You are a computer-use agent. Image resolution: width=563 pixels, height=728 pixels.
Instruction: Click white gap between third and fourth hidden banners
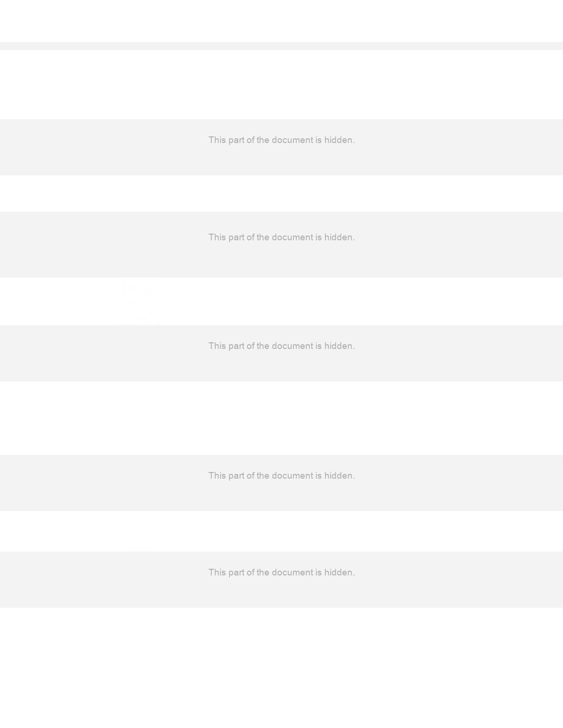(281, 418)
